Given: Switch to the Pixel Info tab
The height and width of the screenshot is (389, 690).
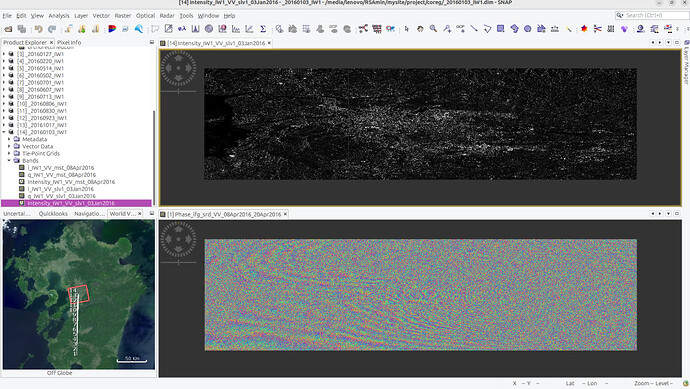Looking at the screenshot, I should 69,43.
